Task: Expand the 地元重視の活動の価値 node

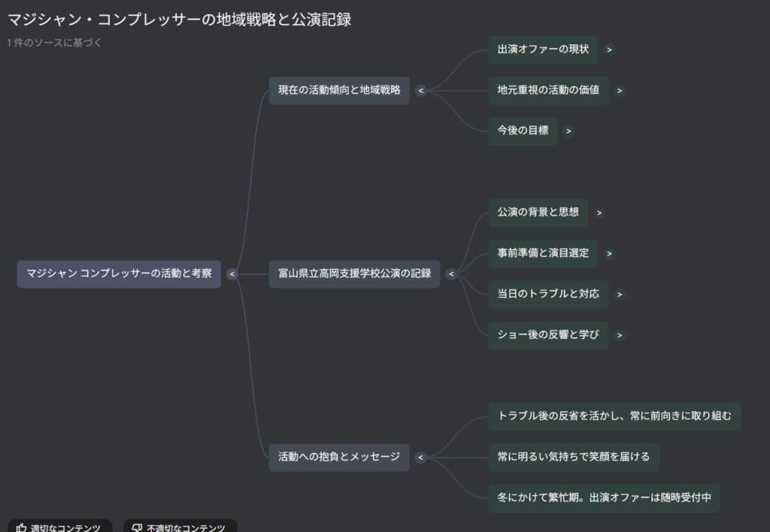Action: coord(619,90)
